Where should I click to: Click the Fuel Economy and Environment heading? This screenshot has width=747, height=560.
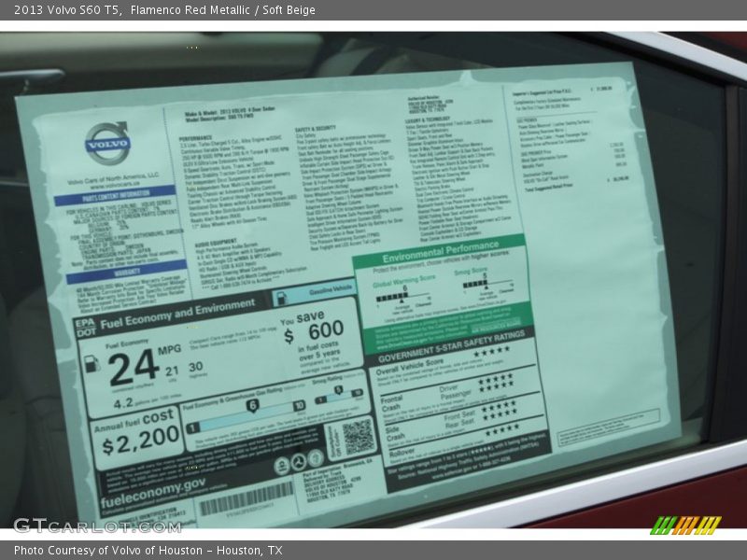pyautogui.click(x=177, y=313)
